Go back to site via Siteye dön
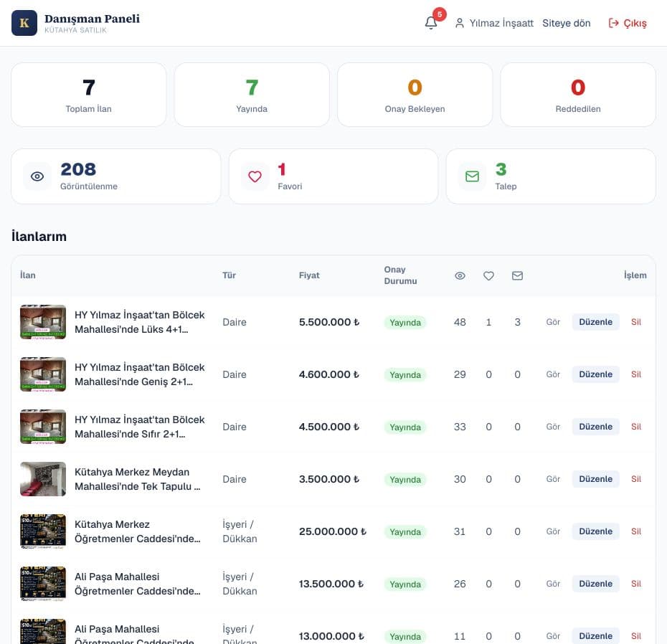This screenshot has height=644, width=667. point(566,23)
